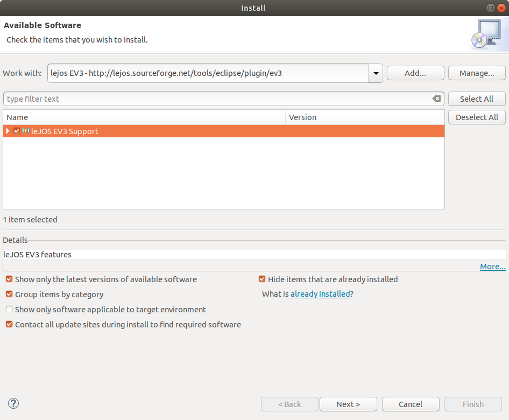This screenshot has height=420, width=509.
Task: Click the clear filter icon in filter field
Action: (x=436, y=99)
